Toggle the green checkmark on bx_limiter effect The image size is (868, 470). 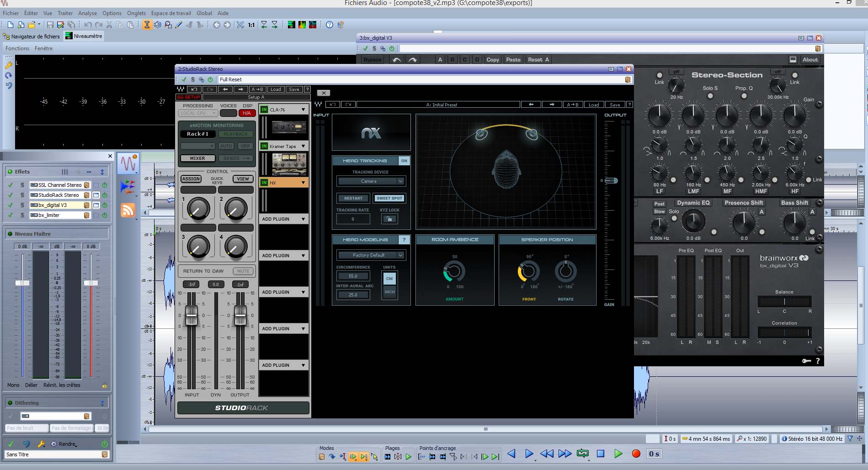11,215
